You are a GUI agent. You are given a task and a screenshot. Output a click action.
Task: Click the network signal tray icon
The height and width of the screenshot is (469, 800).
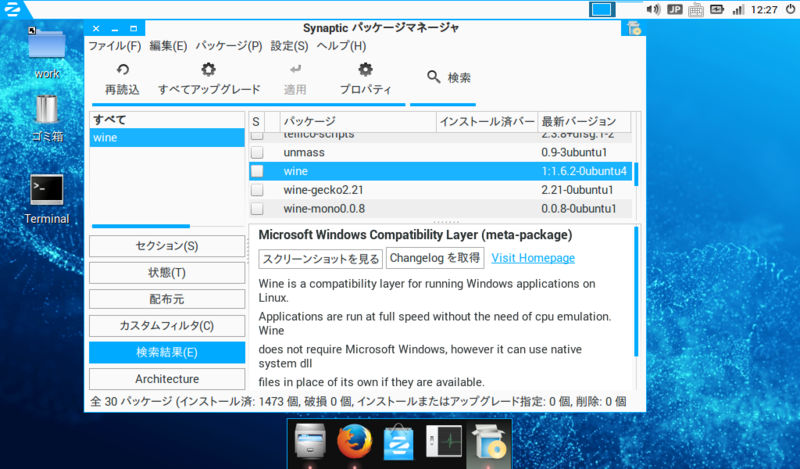coord(738,9)
